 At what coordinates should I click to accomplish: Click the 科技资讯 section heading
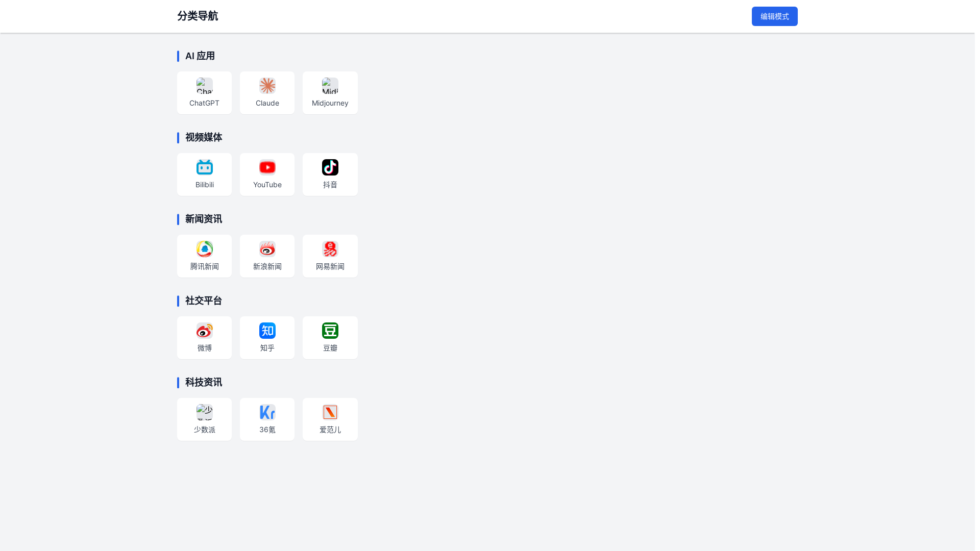tap(204, 383)
